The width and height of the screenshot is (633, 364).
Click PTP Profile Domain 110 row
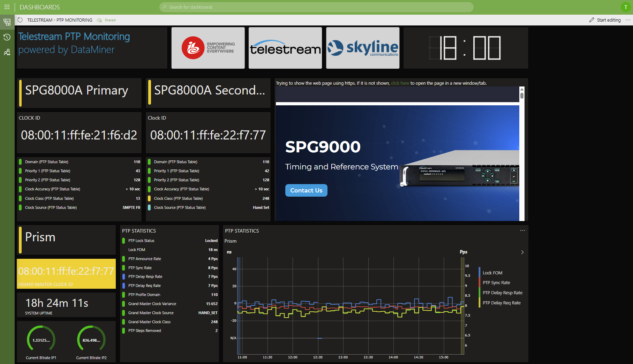point(170,295)
